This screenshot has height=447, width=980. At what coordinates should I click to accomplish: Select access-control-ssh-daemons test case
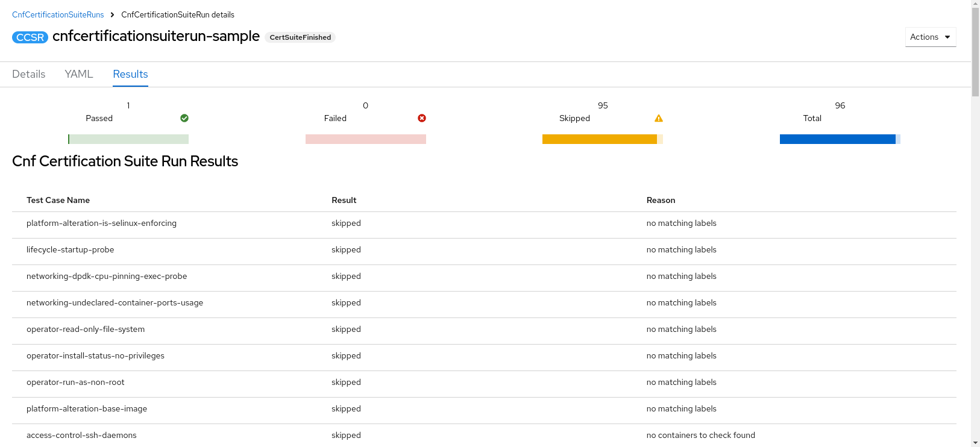81,435
